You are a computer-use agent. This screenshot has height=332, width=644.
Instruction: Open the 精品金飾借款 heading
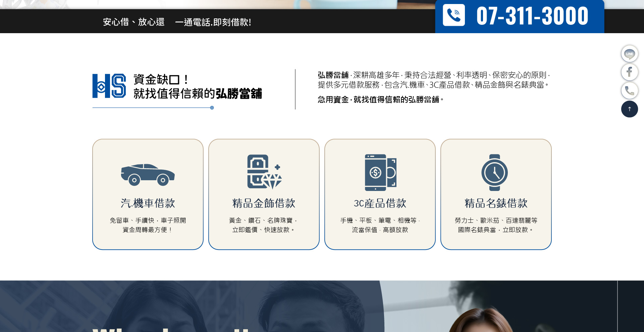pyautogui.click(x=264, y=203)
